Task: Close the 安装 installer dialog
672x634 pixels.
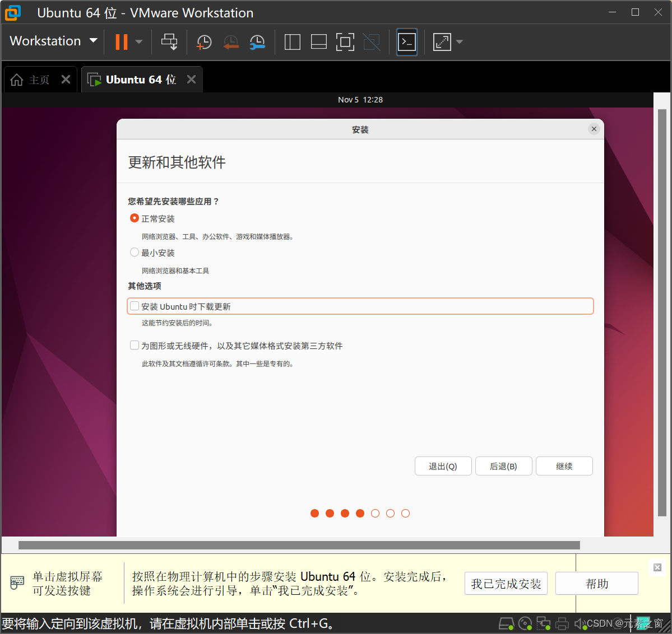Action: (594, 129)
